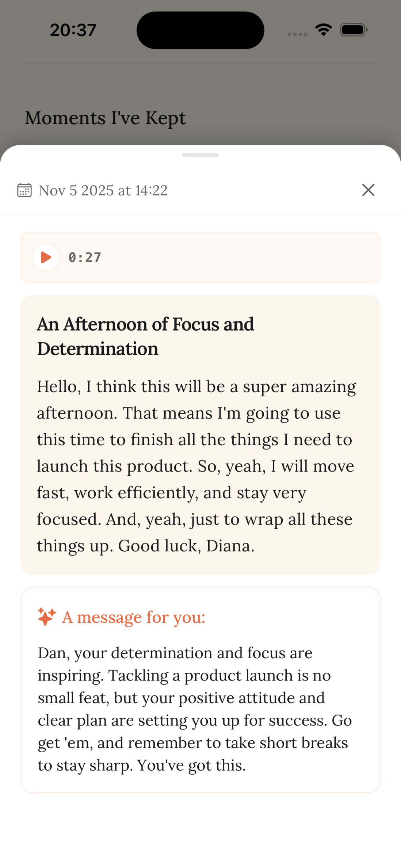Tap the drag handle to collapse the sheet
Viewport: 401px width, 868px height.
pyautogui.click(x=200, y=155)
